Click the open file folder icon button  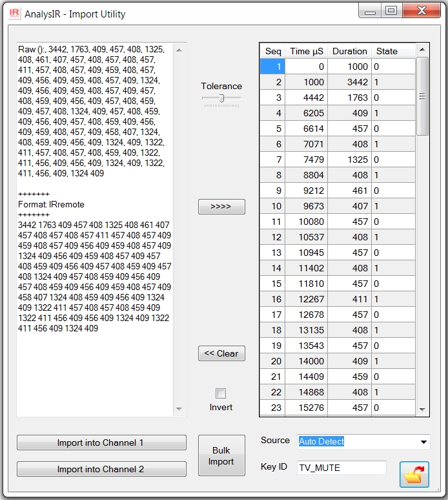click(414, 474)
